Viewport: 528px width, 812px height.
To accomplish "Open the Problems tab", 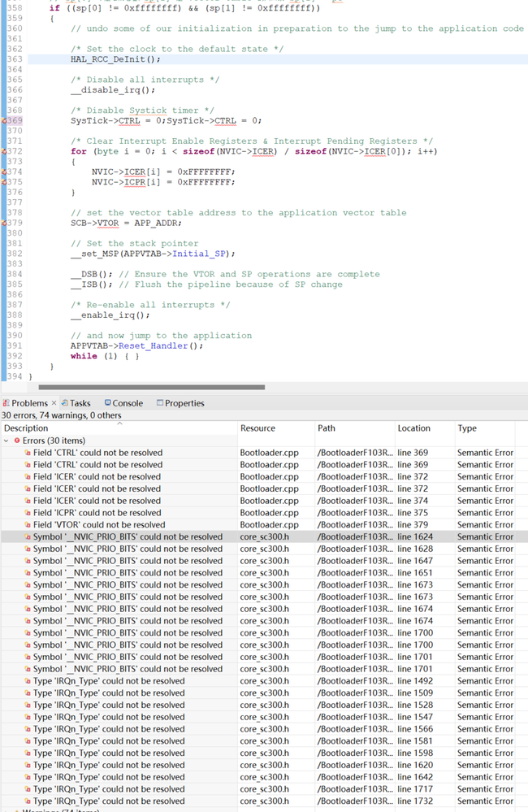I will click(x=30, y=403).
